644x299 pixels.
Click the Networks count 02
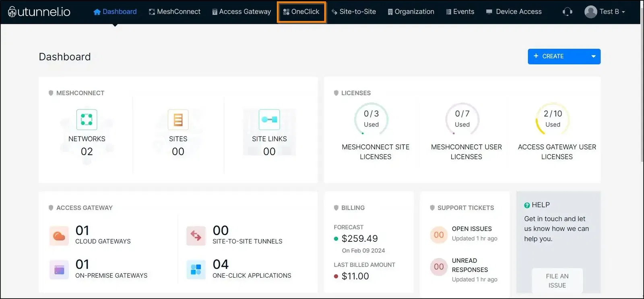click(x=87, y=152)
